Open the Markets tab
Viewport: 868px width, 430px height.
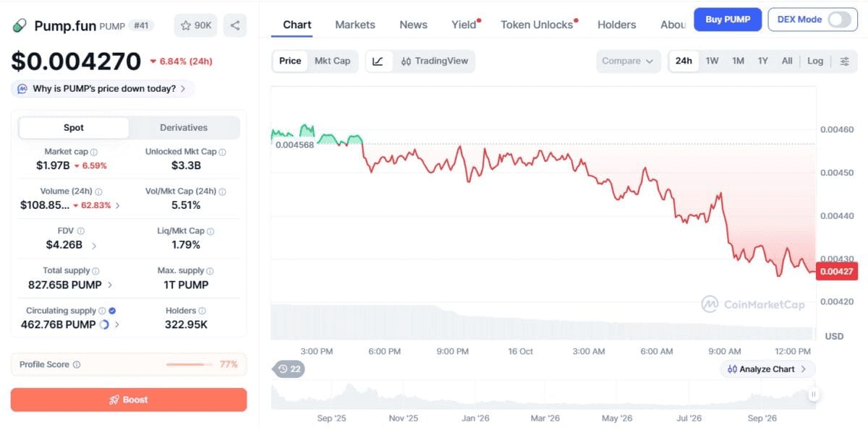(x=355, y=25)
